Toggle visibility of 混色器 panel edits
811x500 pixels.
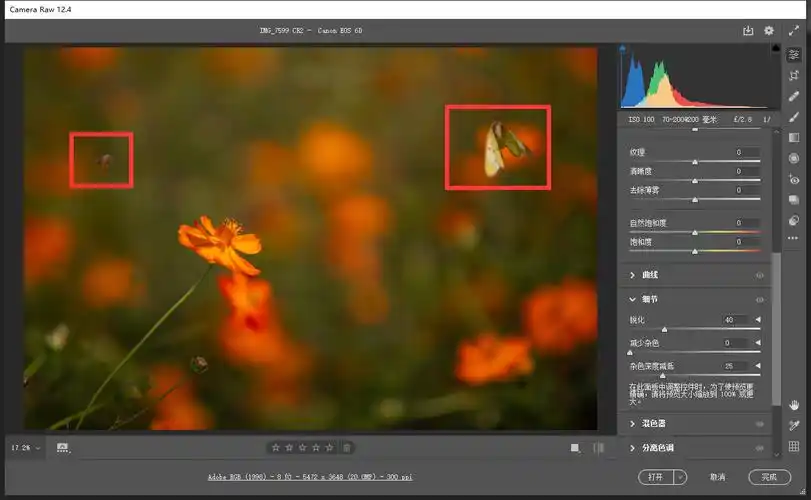[760, 424]
